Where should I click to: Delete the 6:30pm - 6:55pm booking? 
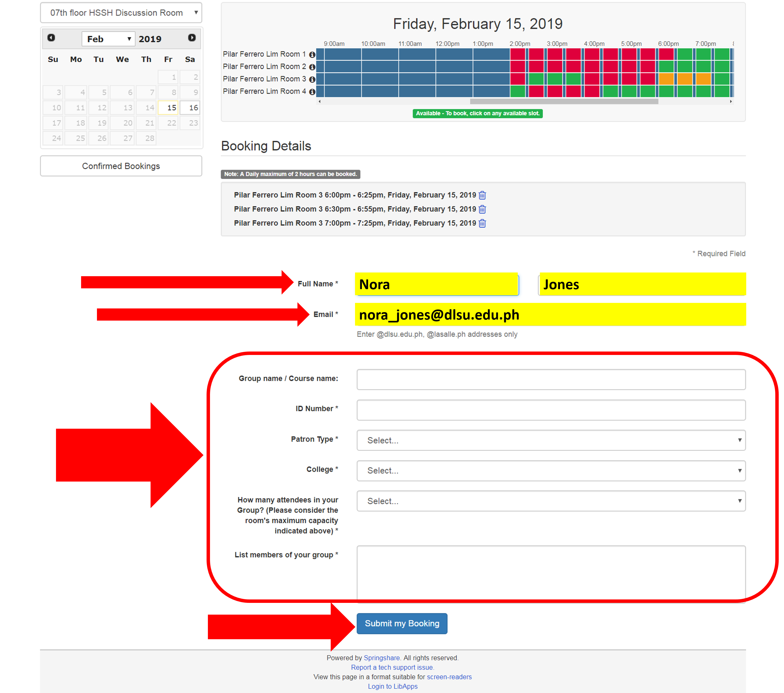(x=483, y=209)
